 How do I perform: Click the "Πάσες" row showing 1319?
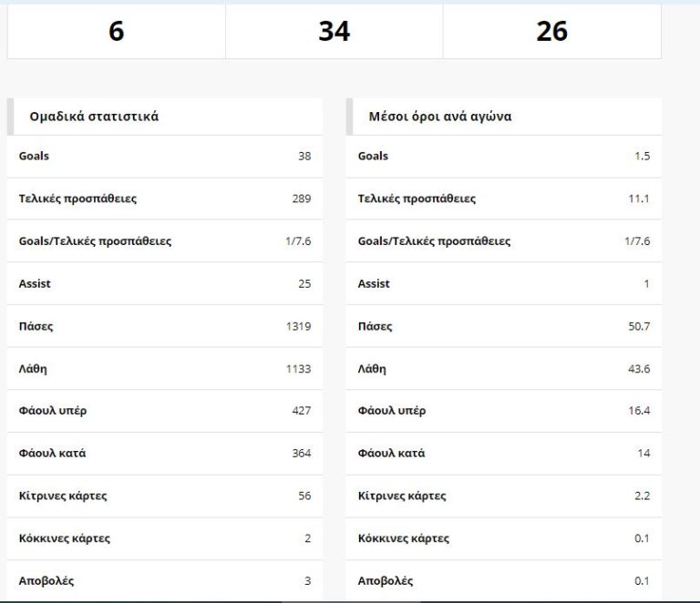click(164, 326)
